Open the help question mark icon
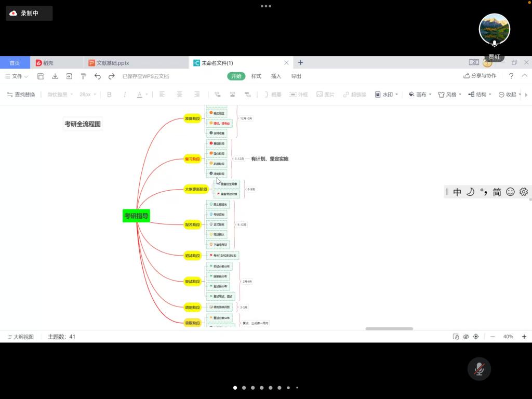This screenshot has height=399, width=532. pos(511,76)
